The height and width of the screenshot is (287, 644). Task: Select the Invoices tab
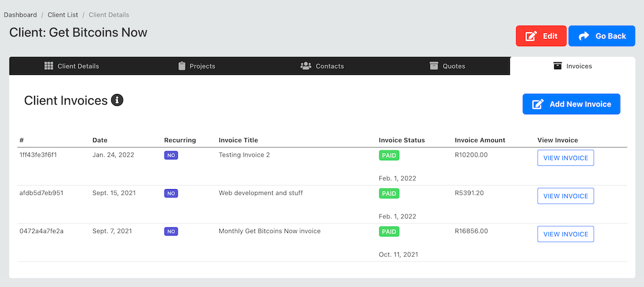(572, 66)
